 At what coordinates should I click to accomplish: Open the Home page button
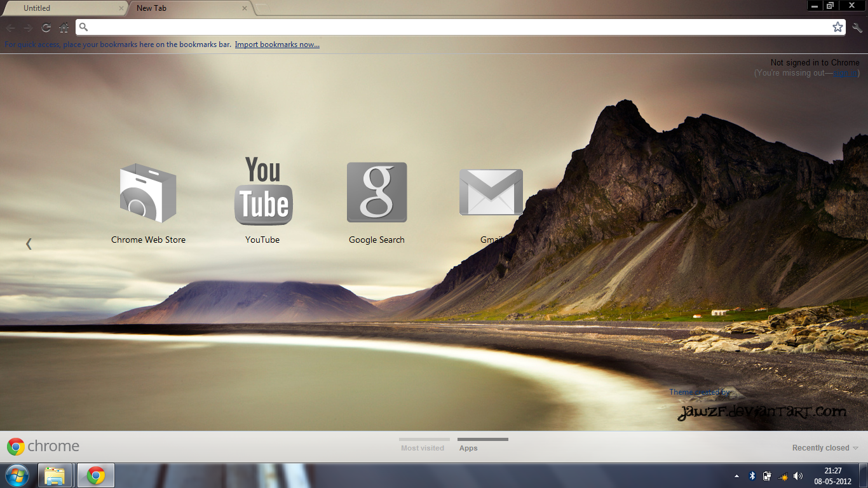[64, 27]
